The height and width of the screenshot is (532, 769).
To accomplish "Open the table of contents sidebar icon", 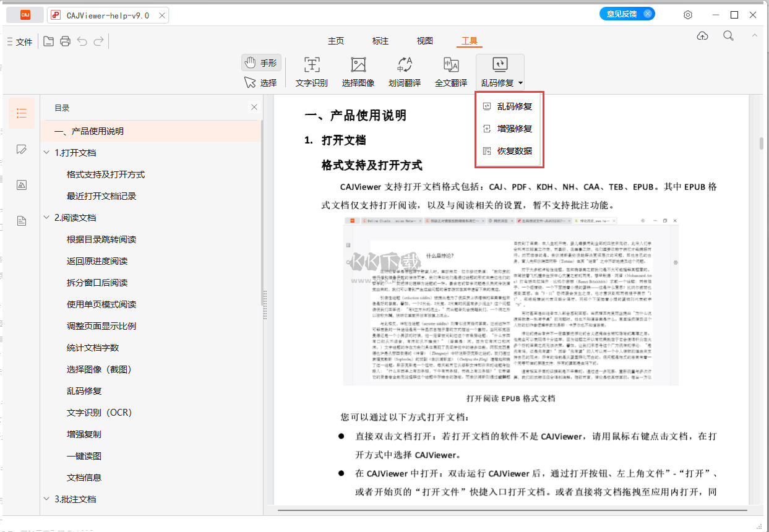I will (x=22, y=113).
